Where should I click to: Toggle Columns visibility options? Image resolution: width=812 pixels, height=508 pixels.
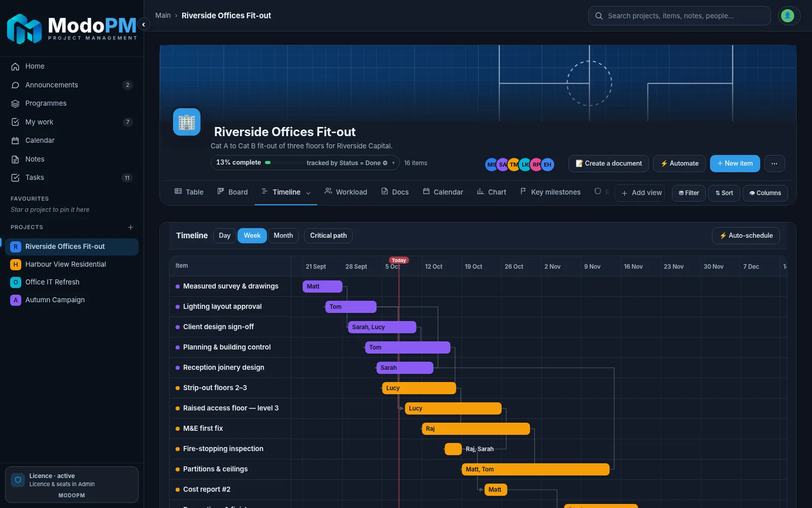pyautogui.click(x=765, y=193)
